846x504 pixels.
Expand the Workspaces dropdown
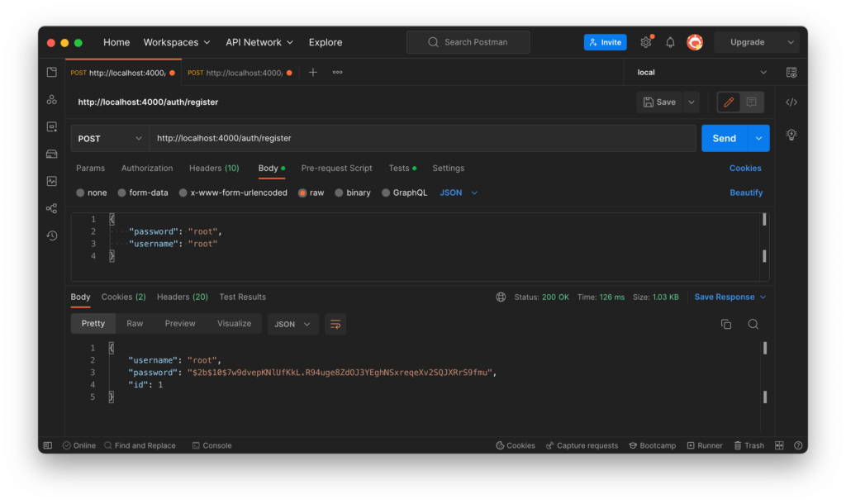point(177,42)
